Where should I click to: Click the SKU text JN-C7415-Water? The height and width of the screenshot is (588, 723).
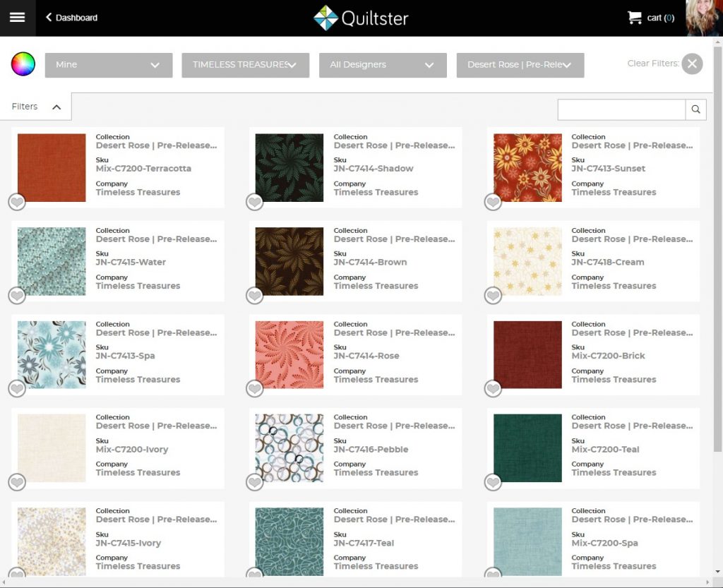[x=131, y=262]
